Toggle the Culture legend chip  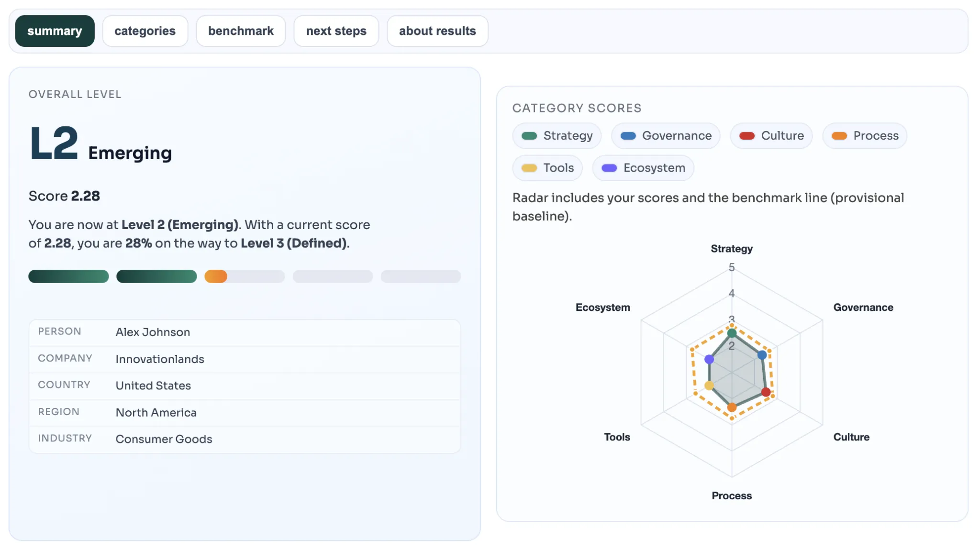coord(771,136)
